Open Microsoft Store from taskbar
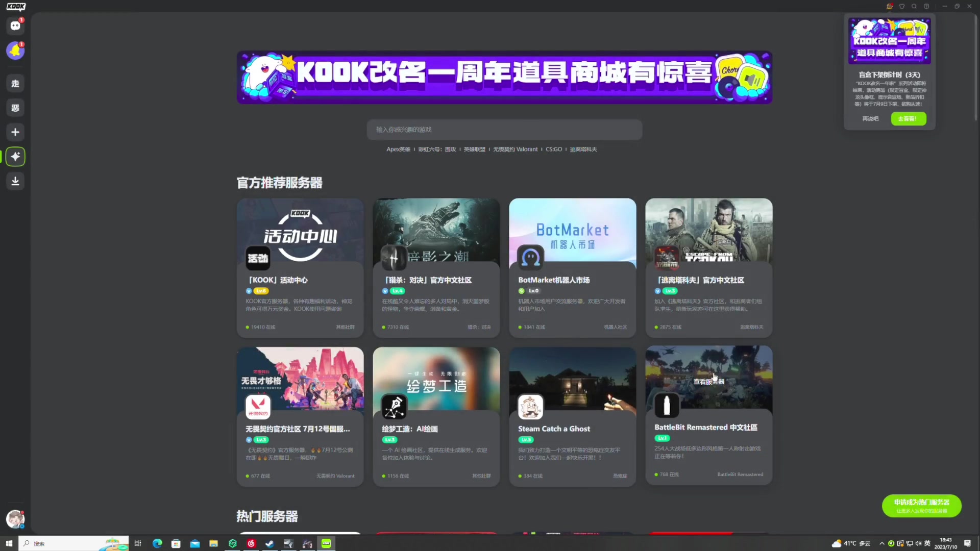 coord(176,543)
